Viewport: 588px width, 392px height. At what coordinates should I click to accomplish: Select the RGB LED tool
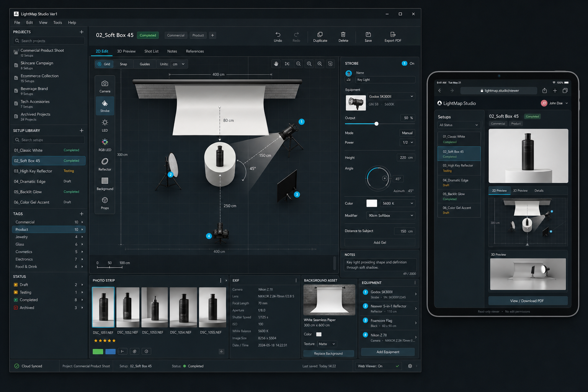105,145
